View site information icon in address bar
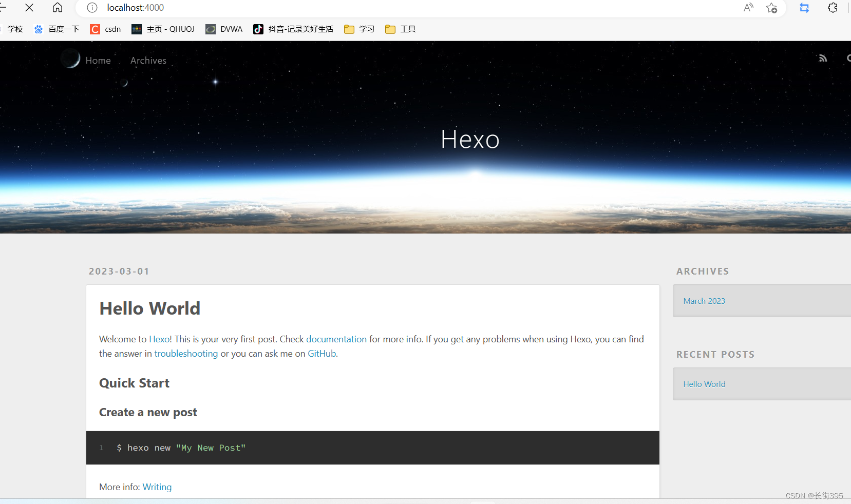 [92, 8]
